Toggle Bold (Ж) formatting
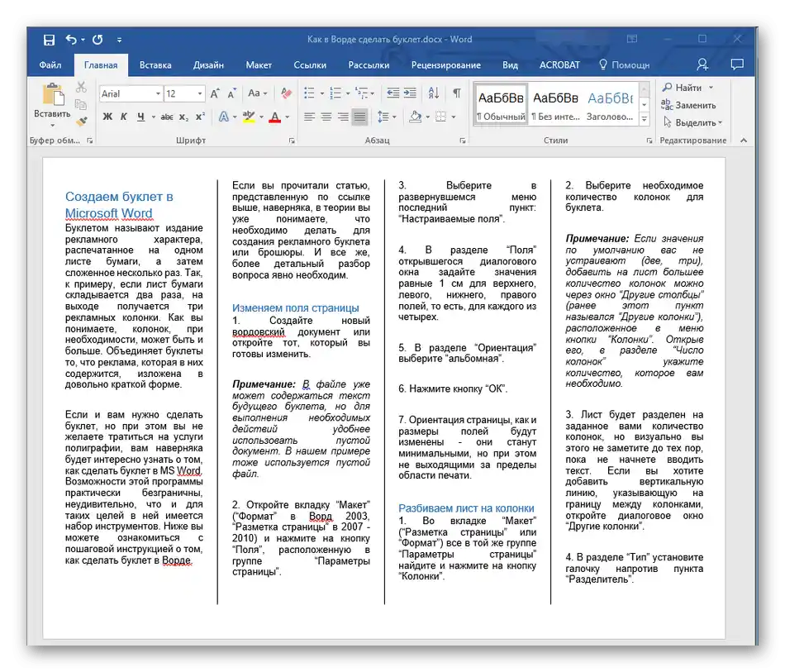785x672 pixels. pos(107,117)
